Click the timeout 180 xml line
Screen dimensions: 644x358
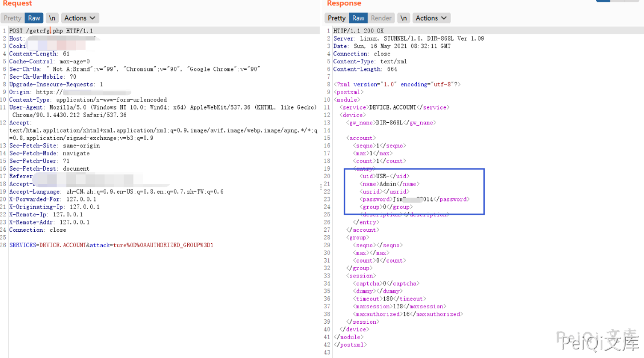pos(389,299)
